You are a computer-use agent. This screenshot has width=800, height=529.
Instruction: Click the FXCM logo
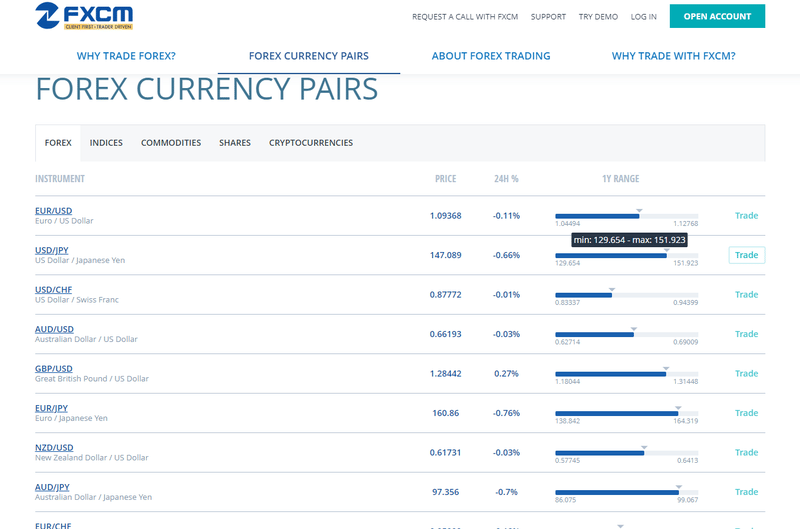[83, 16]
